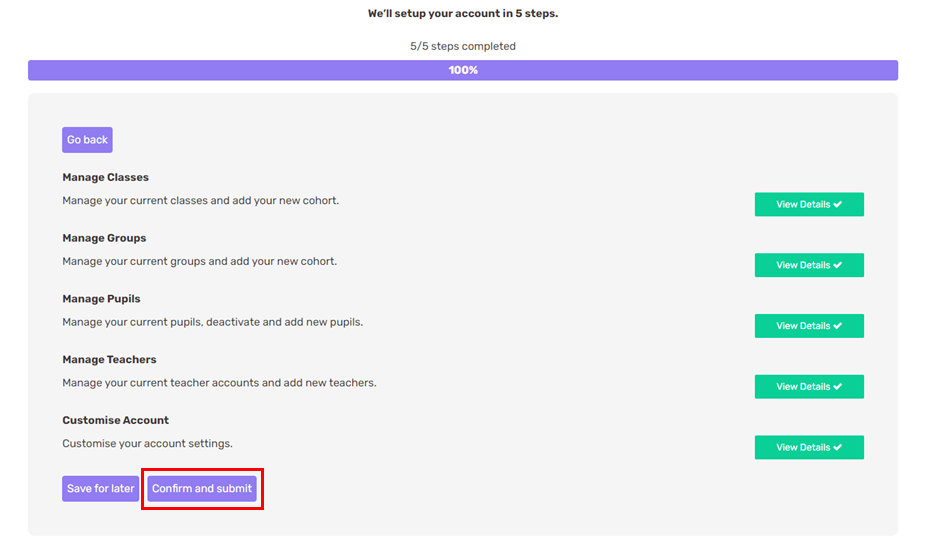The image size is (931, 557).
Task: Open View Details for Manage Teachers
Action: pos(809,387)
